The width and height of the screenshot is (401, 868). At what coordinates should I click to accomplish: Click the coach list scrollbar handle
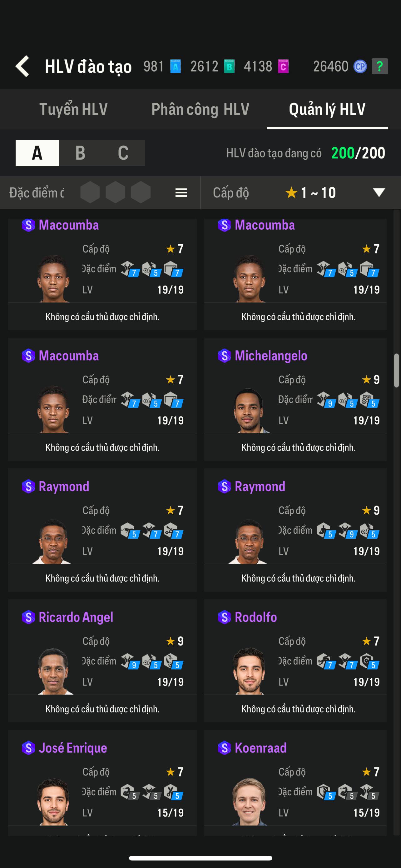coord(396,370)
